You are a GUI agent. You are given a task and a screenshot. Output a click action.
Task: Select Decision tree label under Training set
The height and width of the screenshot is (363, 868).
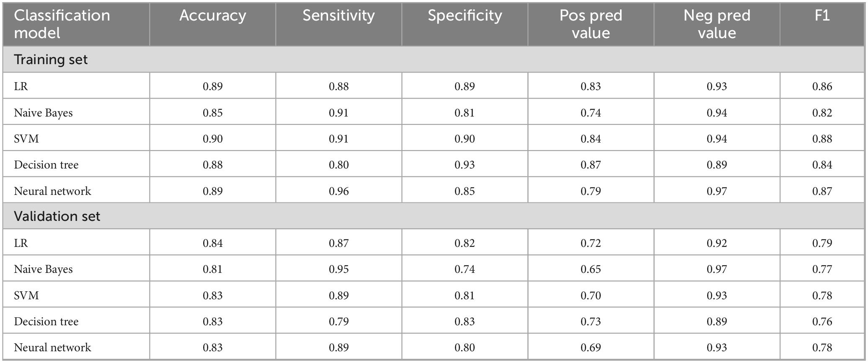pos(46,165)
